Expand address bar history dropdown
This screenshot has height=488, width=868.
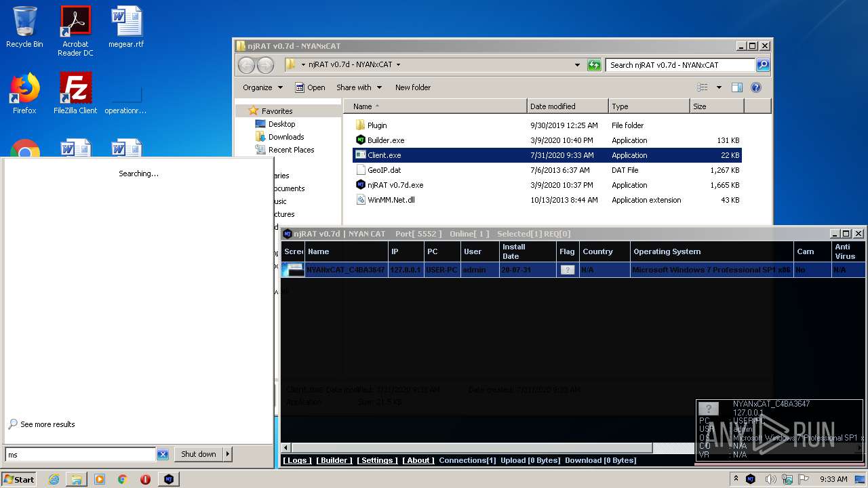(577, 65)
